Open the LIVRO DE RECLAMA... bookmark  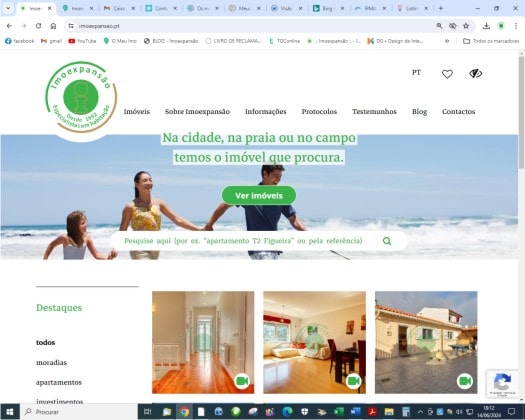click(x=233, y=41)
